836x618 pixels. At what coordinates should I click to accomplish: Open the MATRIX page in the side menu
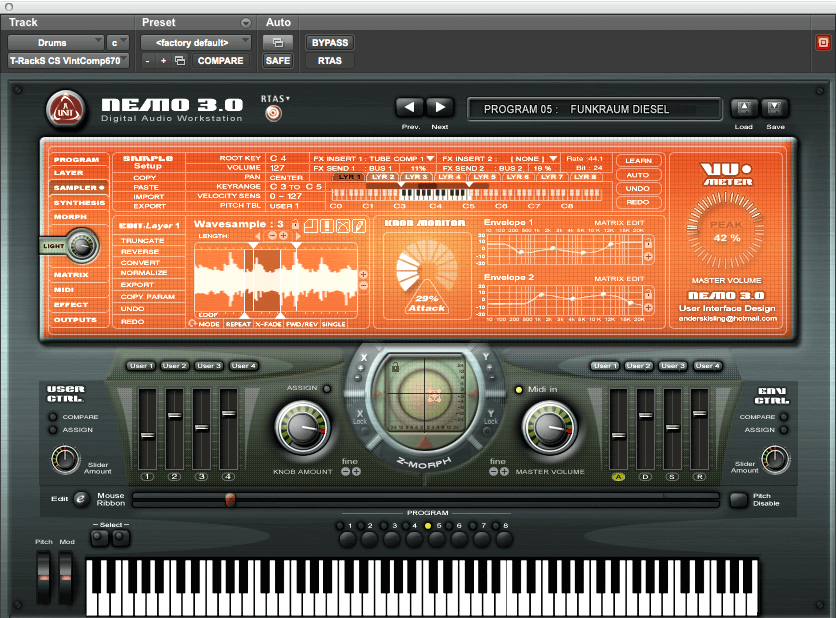[71, 275]
